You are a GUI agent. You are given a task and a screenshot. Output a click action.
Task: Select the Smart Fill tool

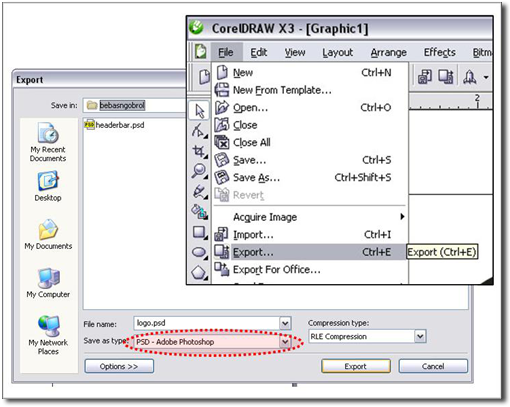point(199,212)
